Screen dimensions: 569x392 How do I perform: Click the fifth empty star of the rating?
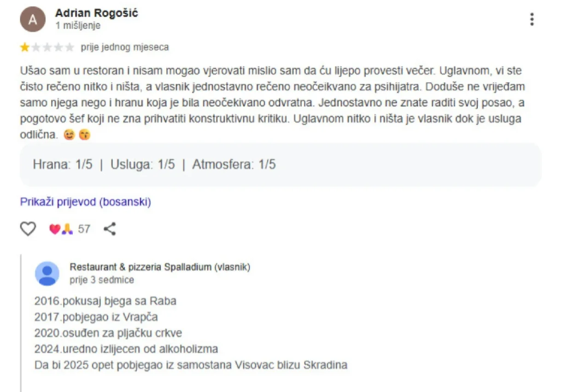point(69,47)
